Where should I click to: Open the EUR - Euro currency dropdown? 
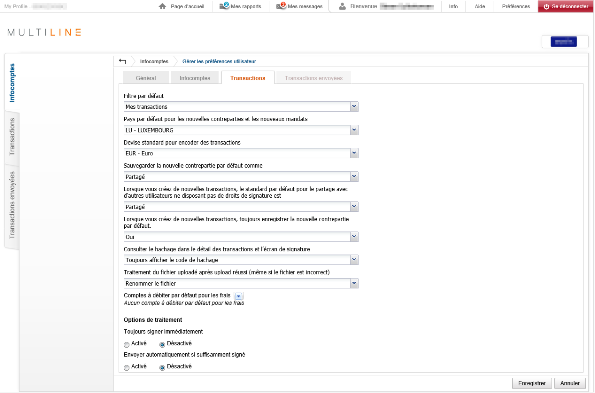(x=241, y=153)
